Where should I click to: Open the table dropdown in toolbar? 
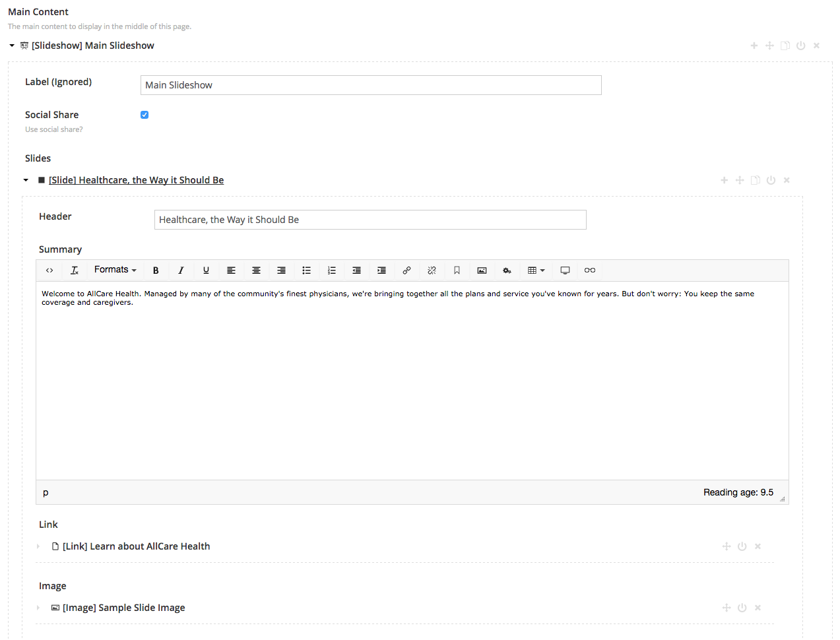(x=536, y=271)
